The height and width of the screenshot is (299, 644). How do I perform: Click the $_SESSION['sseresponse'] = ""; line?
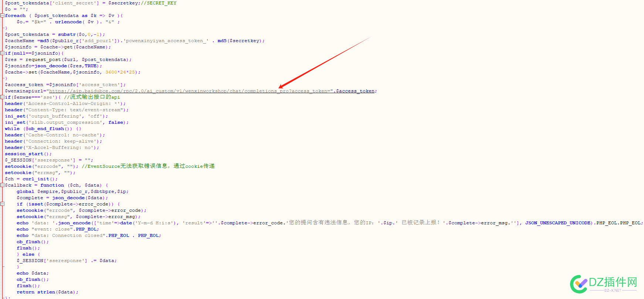49,160
